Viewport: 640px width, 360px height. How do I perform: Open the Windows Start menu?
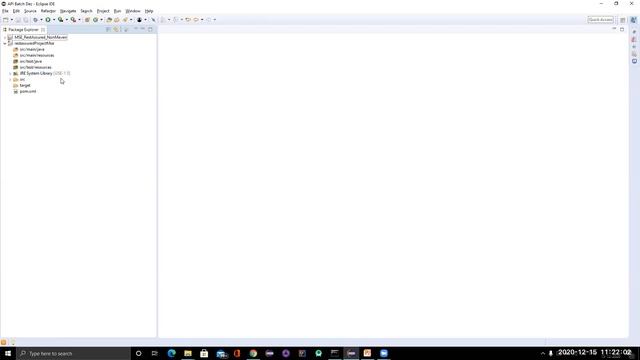pyautogui.click(x=8, y=353)
